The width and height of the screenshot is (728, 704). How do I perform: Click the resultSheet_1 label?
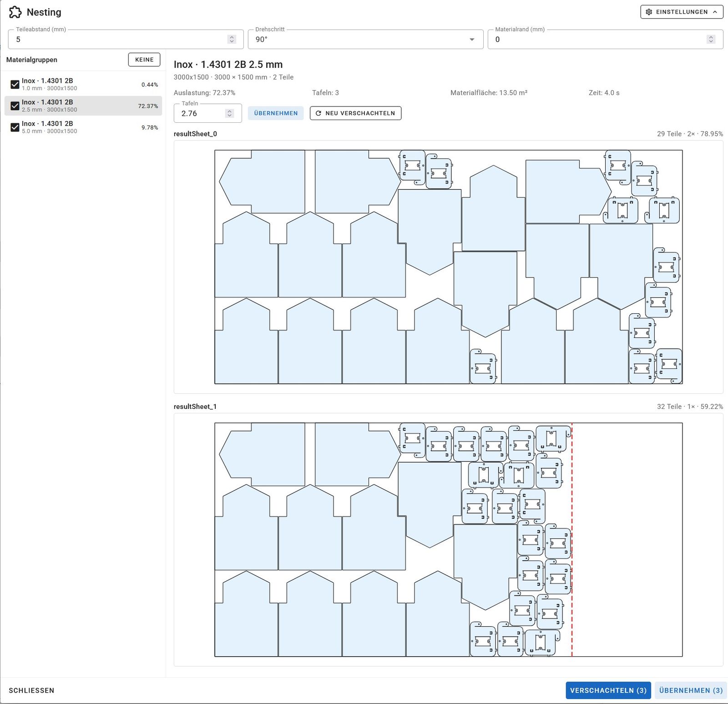[x=195, y=407]
